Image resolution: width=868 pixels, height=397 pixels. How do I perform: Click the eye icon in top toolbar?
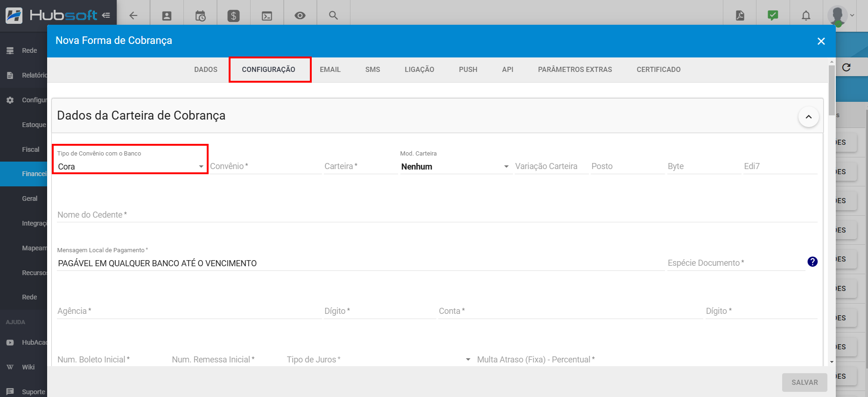[x=300, y=15]
